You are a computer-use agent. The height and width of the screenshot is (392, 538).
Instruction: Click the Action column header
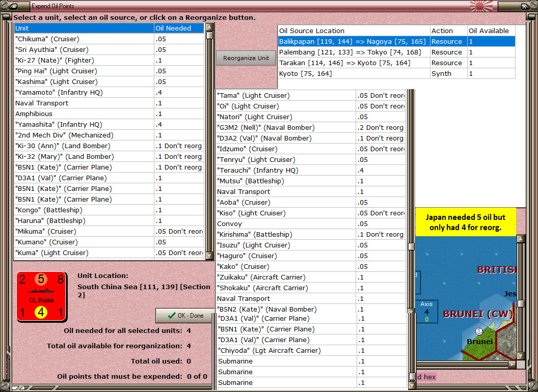tap(449, 31)
